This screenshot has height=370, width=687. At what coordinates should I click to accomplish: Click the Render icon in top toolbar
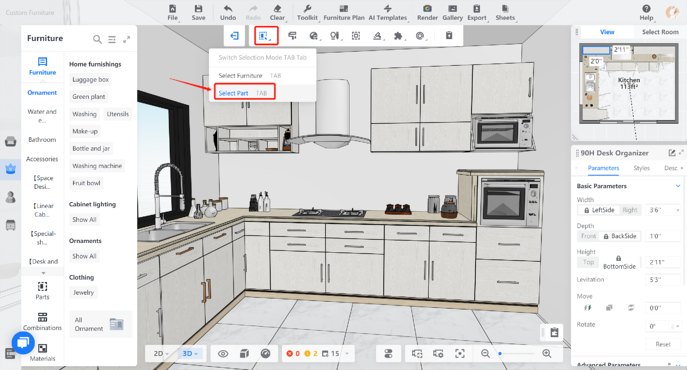427,9
